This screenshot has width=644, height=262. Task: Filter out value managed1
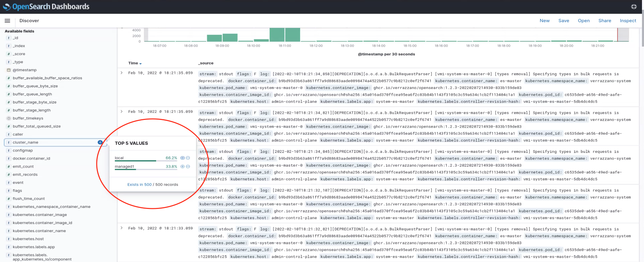[188, 167]
